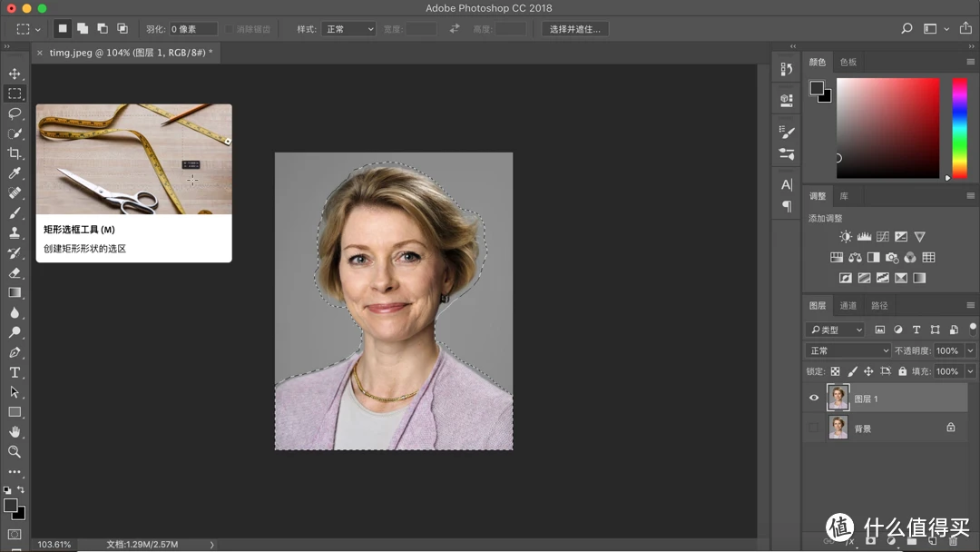Image resolution: width=980 pixels, height=552 pixels.
Task: Open the Character panel icon
Action: point(787,184)
